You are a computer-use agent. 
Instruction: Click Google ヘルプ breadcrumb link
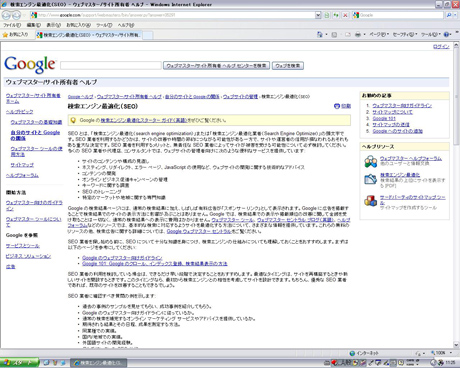(81, 97)
